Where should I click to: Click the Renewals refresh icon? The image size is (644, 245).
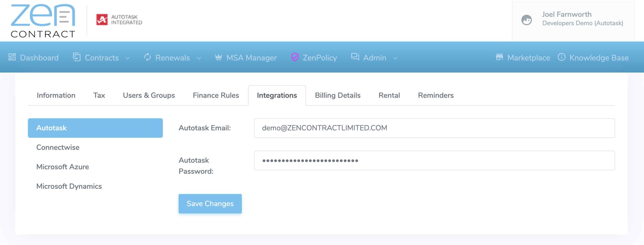pos(148,57)
